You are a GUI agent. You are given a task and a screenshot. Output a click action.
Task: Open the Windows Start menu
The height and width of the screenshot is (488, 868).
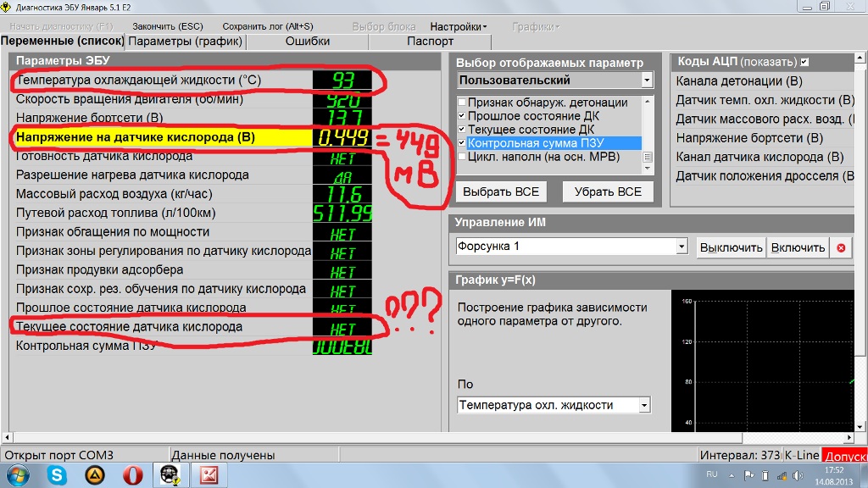[17, 475]
